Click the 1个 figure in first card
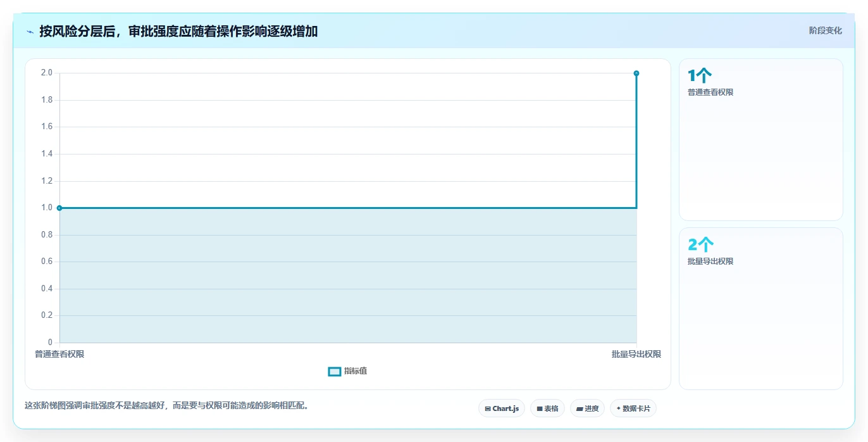Viewport: 868px width, 442px height. [x=700, y=76]
